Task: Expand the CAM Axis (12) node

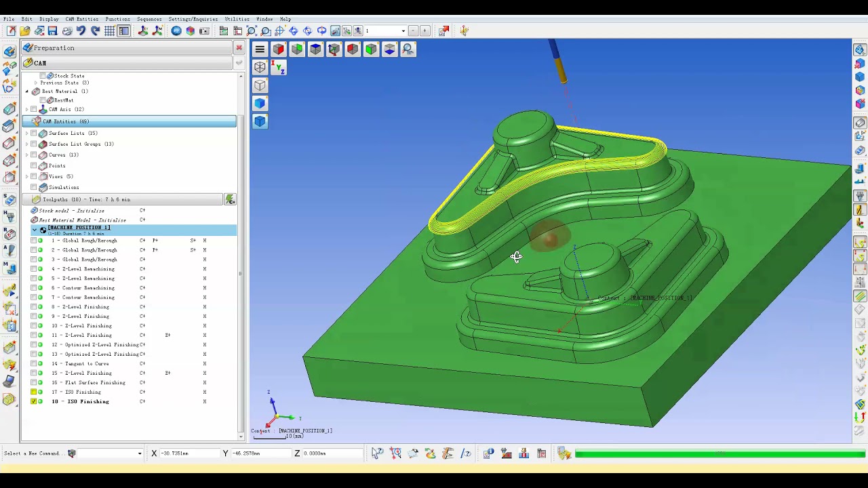Action: (27, 110)
